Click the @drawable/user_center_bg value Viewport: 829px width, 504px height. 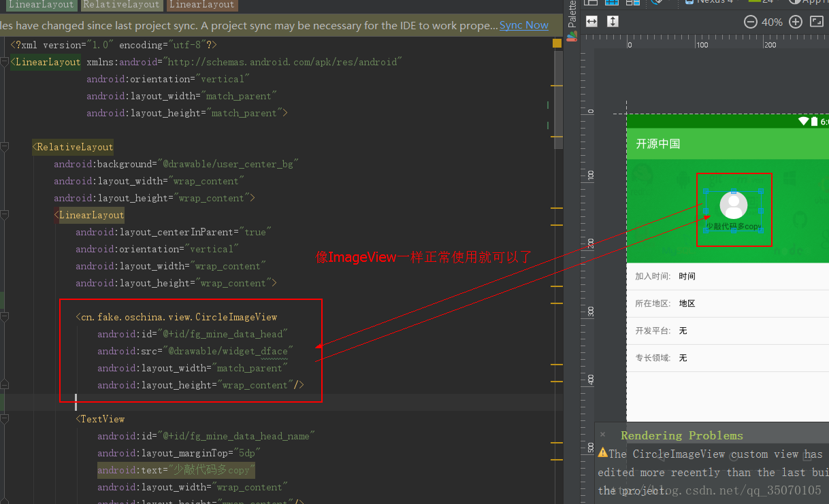(x=227, y=164)
